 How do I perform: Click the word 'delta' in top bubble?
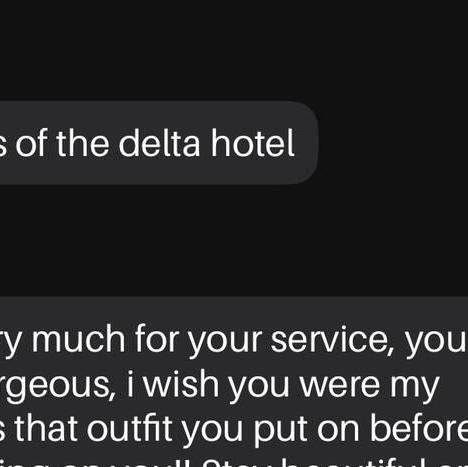pos(159,143)
